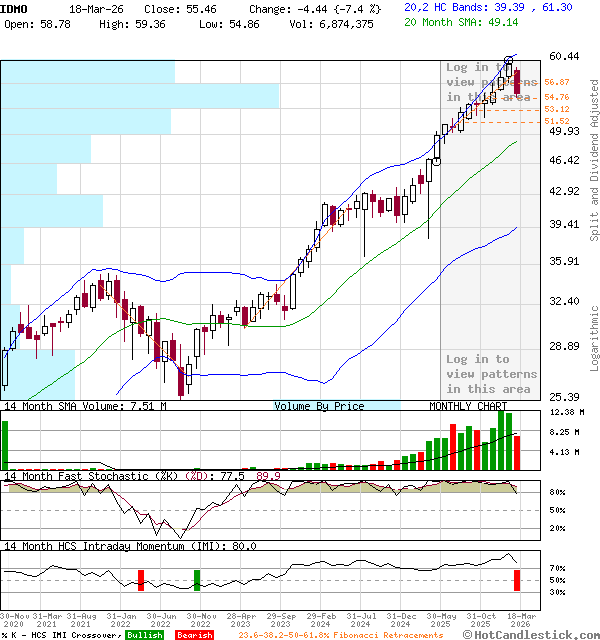Click the green Bullish legend badge
Viewport: 600px width, 640px height.
coord(144,635)
